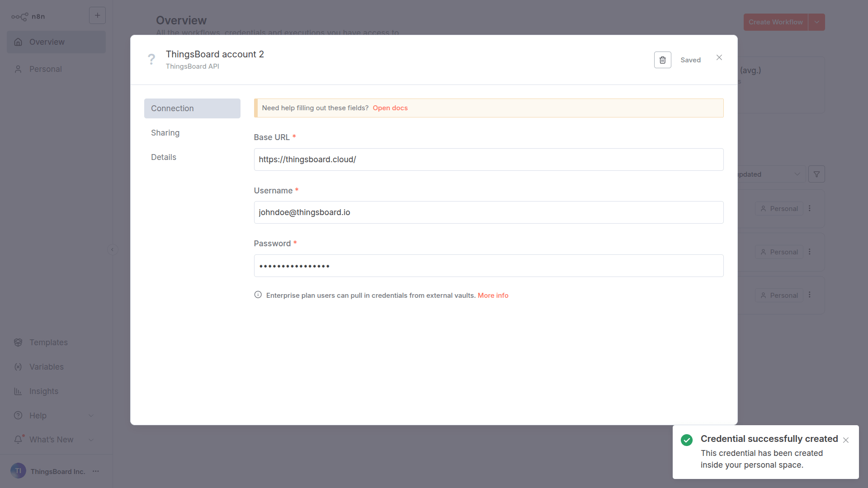
Task: Focus the Password input field
Action: (488, 266)
